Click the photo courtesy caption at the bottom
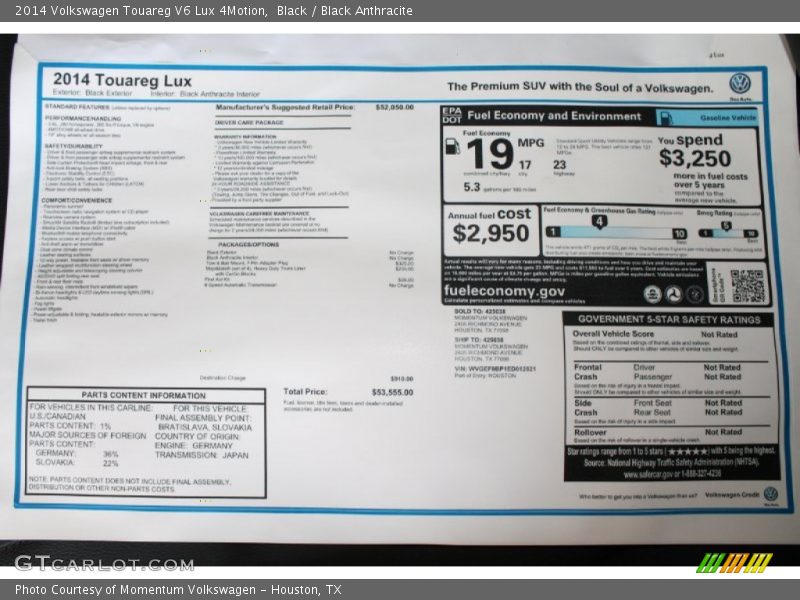 pos(178,590)
